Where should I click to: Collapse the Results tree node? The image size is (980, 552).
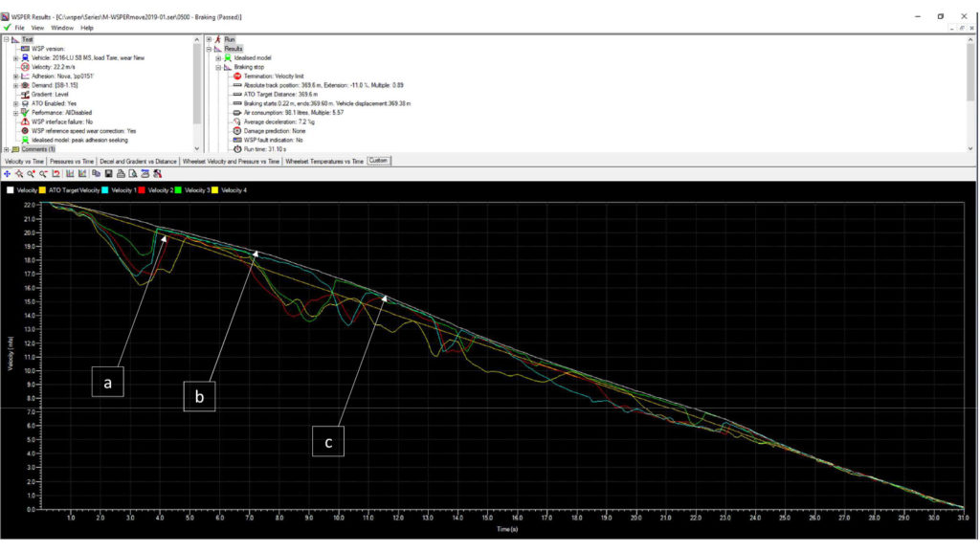pyautogui.click(x=210, y=49)
